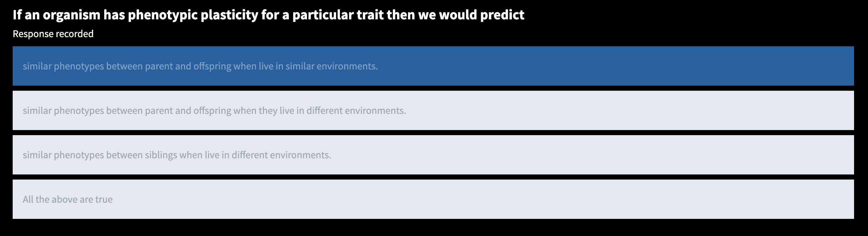Click 'similar environments' text in blue option
Screen dimensions: 868x236
[332, 66]
